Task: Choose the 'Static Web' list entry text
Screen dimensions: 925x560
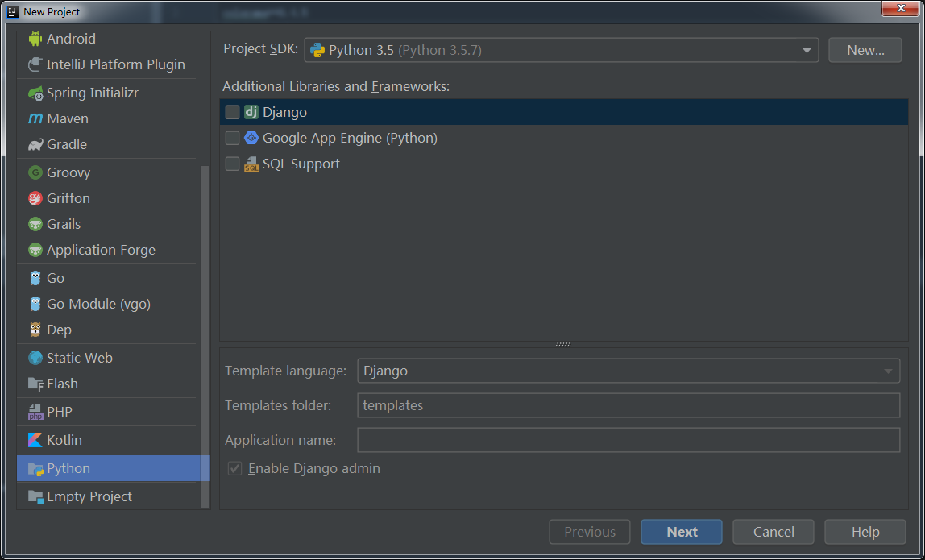Action: pyautogui.click(x=80, y=359)
